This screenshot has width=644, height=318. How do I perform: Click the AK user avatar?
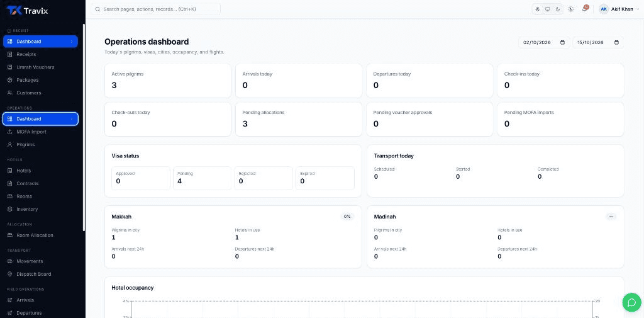click(604, 9)
